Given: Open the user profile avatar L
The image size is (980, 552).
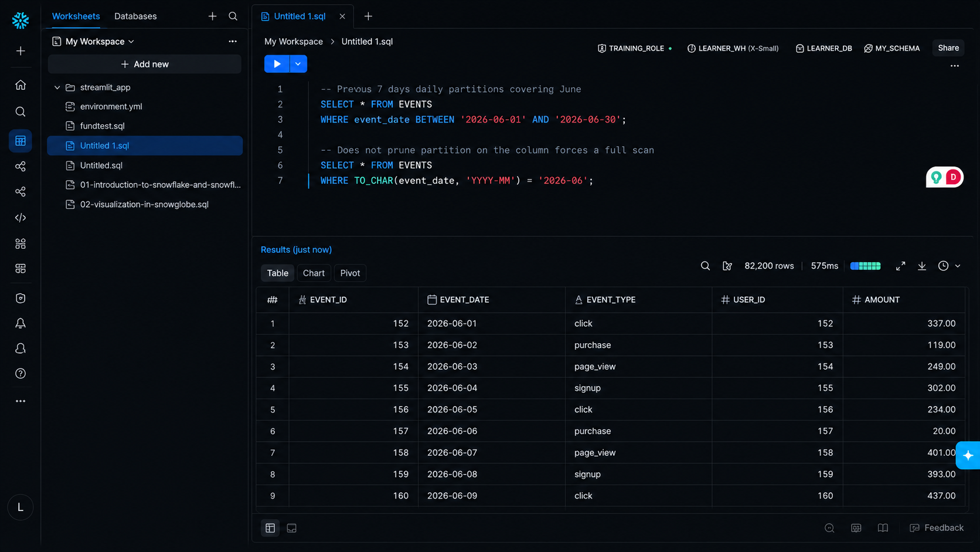Looking at the screenshot, I should tap(21, 507).
